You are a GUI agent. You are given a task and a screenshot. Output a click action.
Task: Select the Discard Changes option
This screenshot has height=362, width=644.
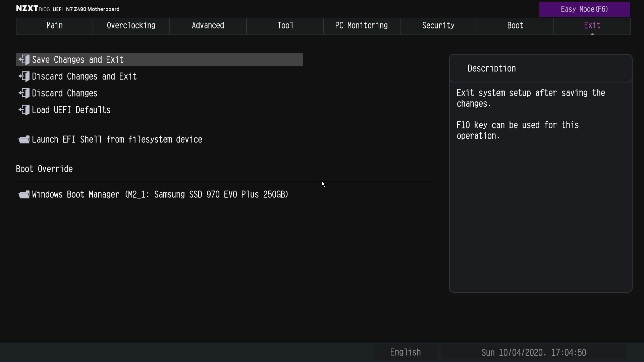click(65, 93)
